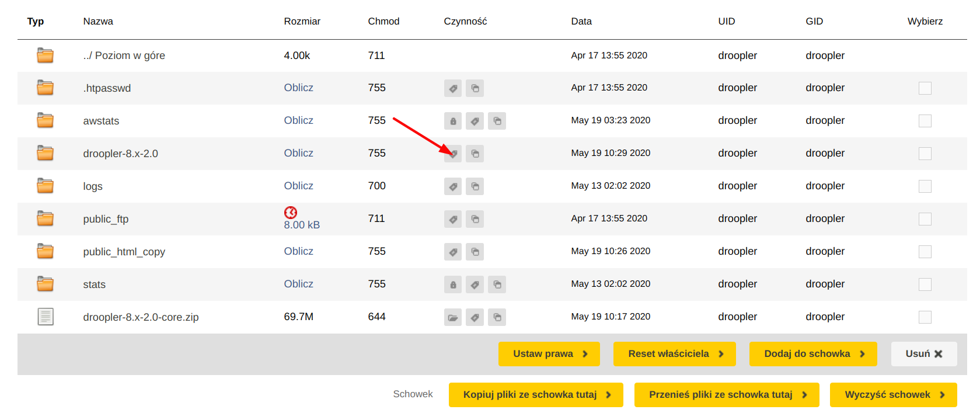
Task: Click the copy icon in the logs row
Action: coord(475,186)
